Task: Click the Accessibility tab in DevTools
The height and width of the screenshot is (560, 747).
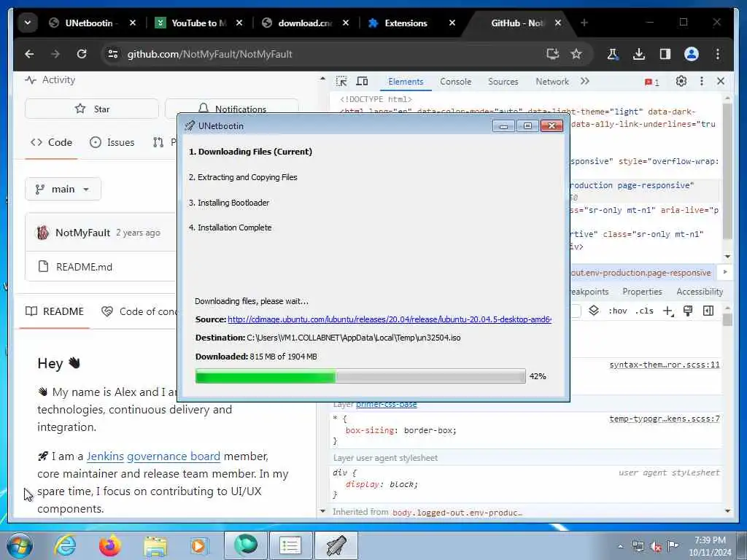Action: pyautogui.click(x=700, y=292)
